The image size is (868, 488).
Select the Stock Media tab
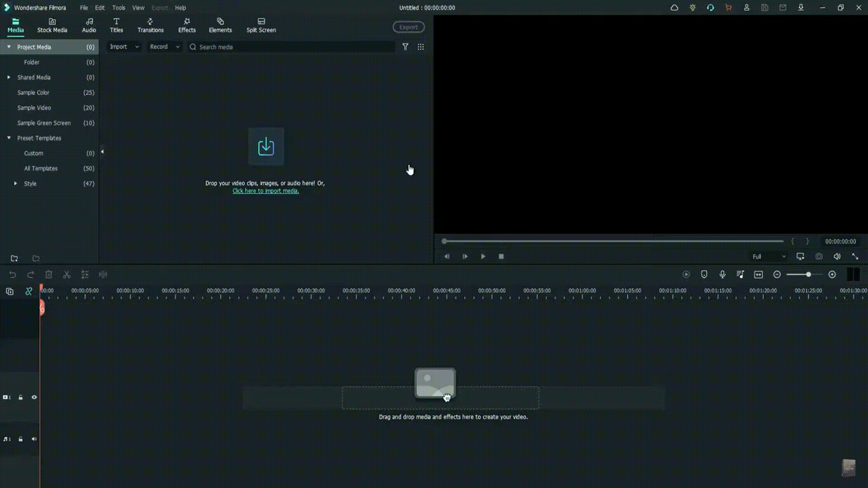click(52, 25)
